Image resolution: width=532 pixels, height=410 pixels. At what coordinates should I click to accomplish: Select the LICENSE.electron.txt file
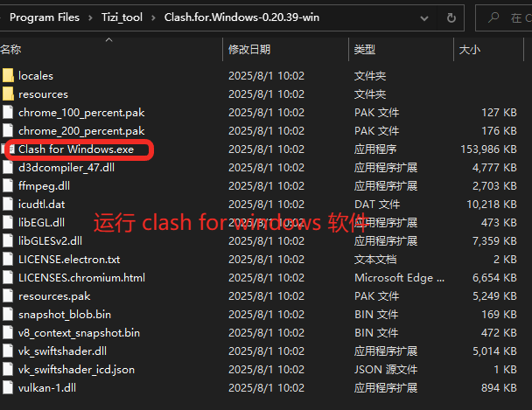(68, 260)
